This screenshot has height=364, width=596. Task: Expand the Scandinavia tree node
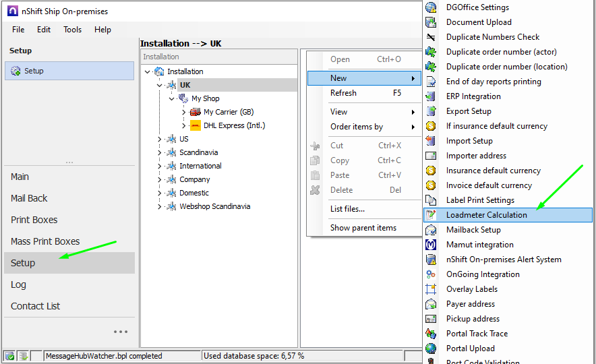[x=160, y=152]
